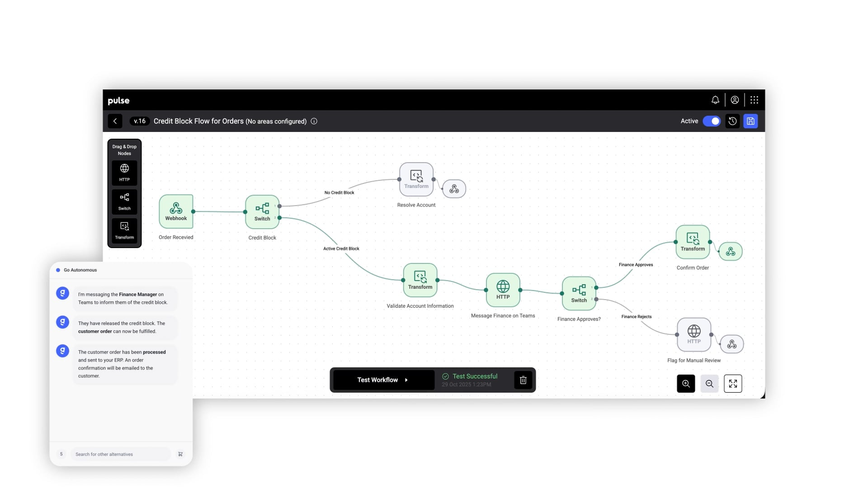Click the Search for other alternatives field

tap(120, 454)
